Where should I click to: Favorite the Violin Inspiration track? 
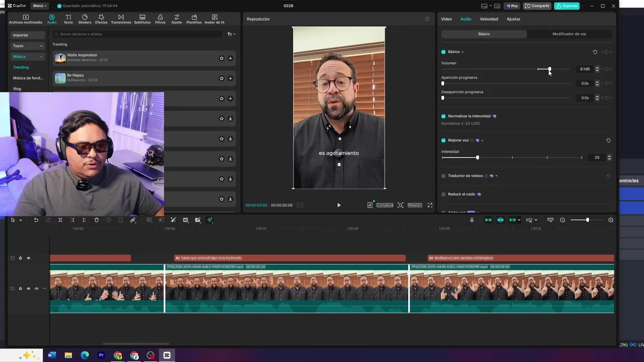[221, 58]
